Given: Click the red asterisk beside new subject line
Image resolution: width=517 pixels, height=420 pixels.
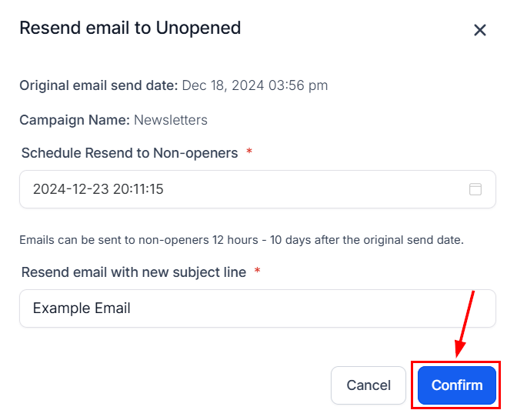Looking at the screenshot, I should [x=257, y=272].
